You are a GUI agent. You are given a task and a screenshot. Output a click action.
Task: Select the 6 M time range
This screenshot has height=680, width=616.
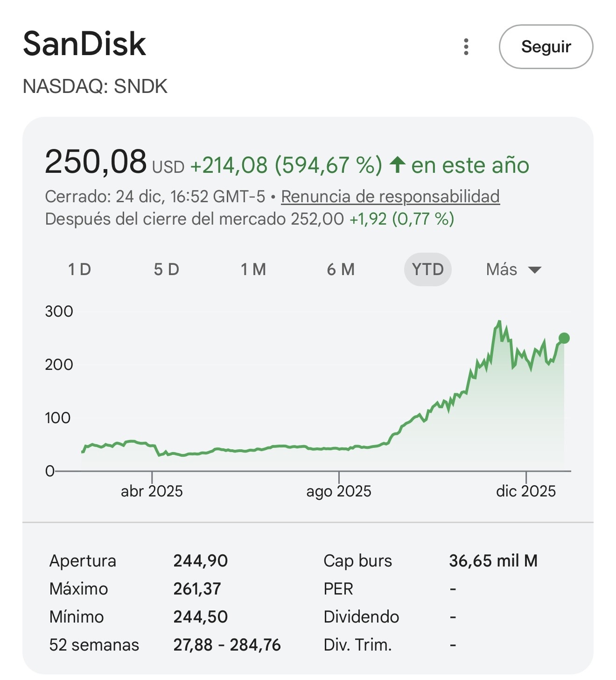click(x=341, y=269)
